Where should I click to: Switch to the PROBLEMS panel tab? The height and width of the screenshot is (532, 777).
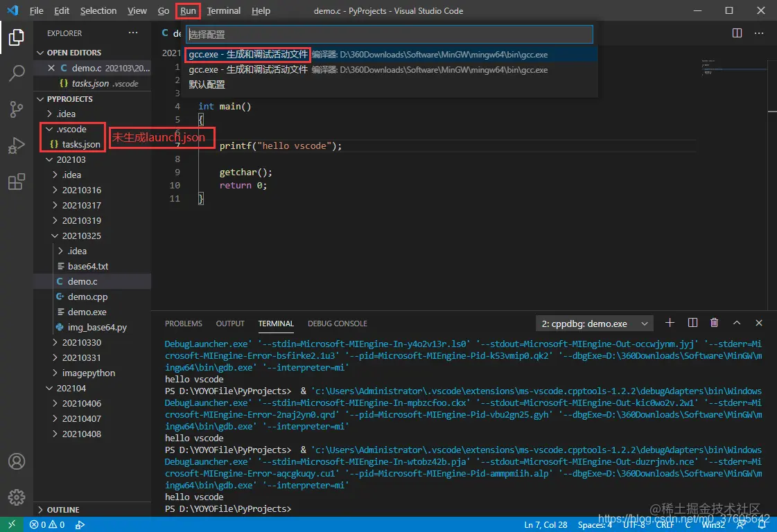[184, 323]
